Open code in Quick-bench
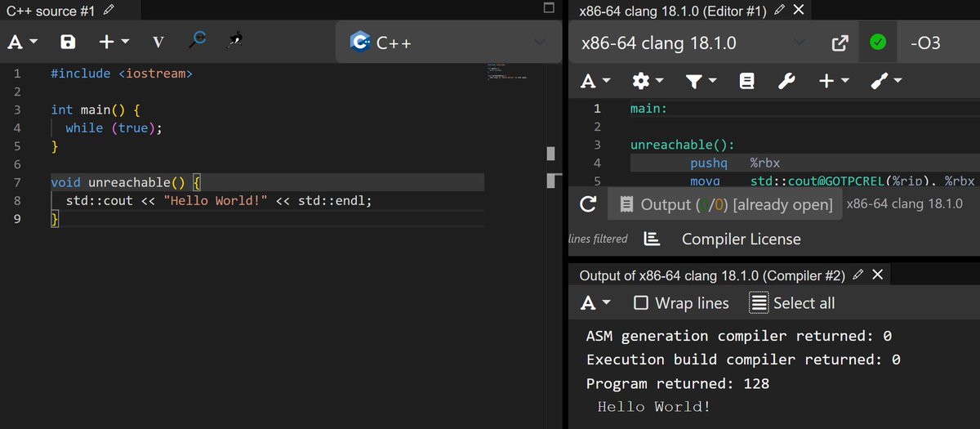This screenshot has width=980, height=429. 236,40
